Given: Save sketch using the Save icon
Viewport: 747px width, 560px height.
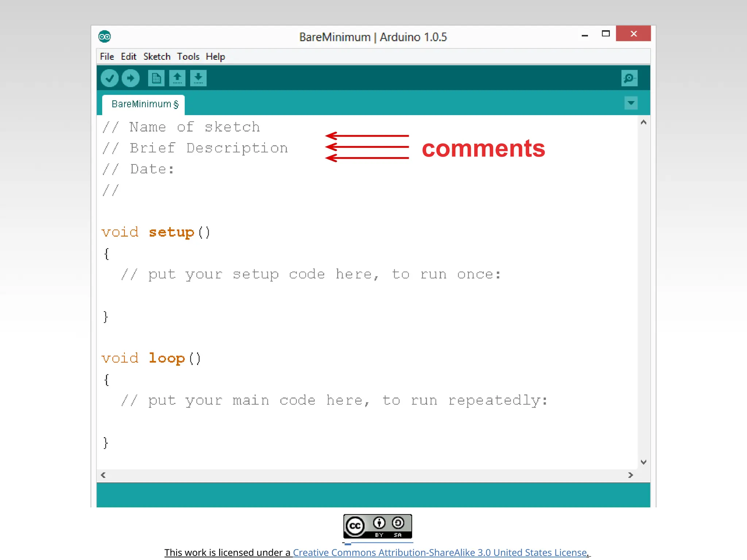Looking at the screenshot, I should point(198,78).
